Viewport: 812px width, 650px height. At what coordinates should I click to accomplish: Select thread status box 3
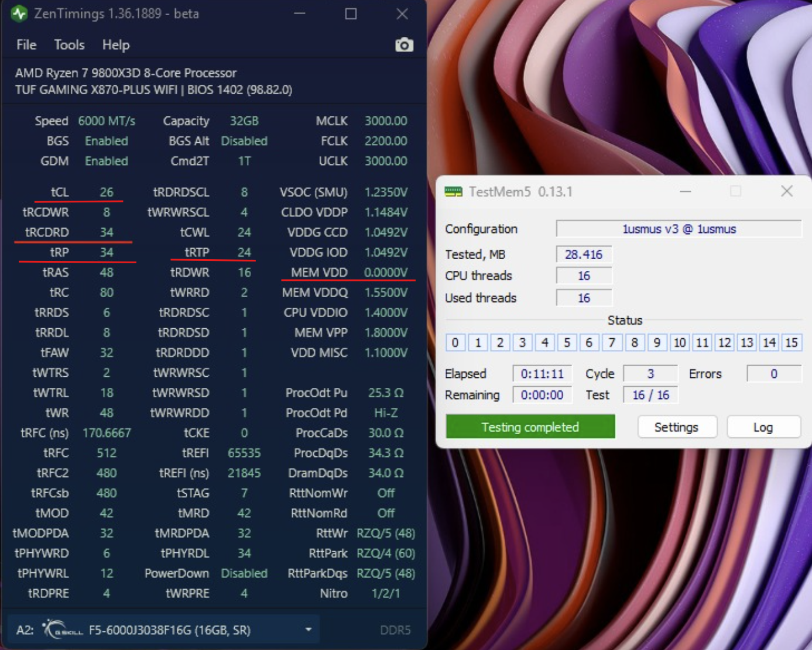click(523, 342)
